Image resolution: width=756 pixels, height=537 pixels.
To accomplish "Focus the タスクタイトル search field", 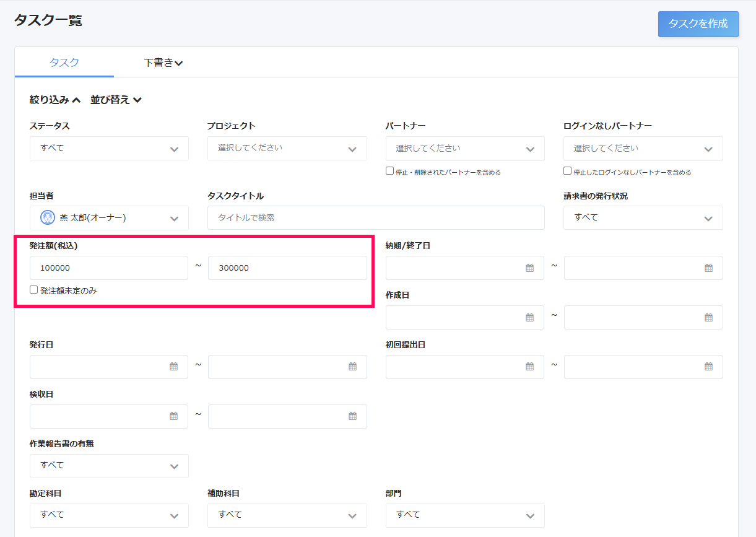I will pos(376,218).
